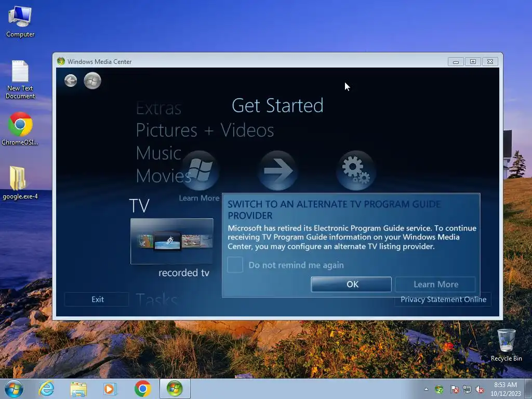
Task: Open the Learn More Windows logo tile
Action: point(200,170)
